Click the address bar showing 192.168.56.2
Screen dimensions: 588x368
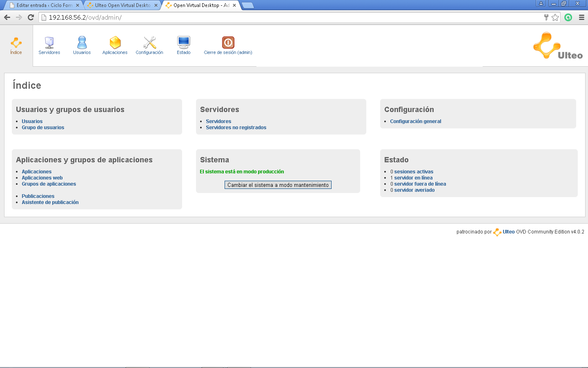pyautogui.click(x=286, y=17)
